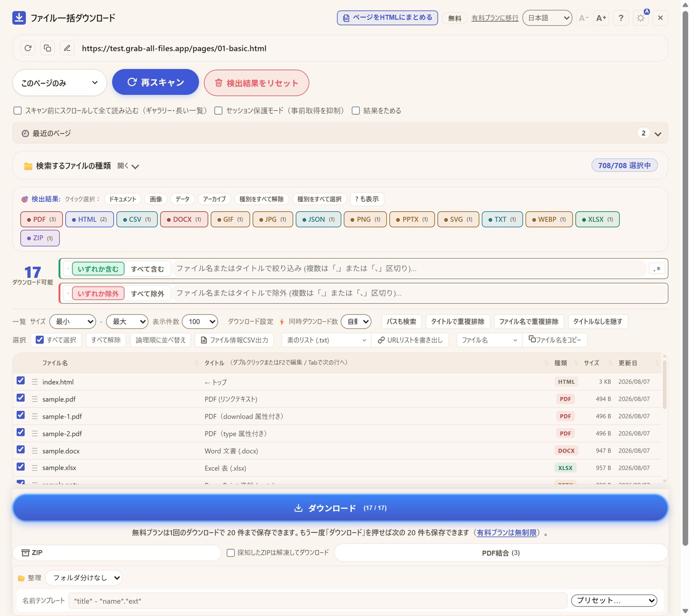This screenshot has height=616, width=690.
Task: Click the 名前テンプレート input field
Action: pos(317,601)
